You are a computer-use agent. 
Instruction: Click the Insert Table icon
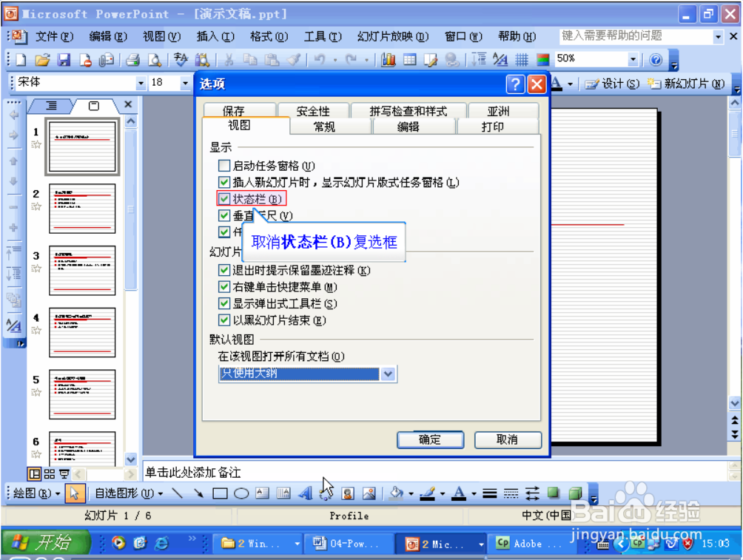[409, 60]
